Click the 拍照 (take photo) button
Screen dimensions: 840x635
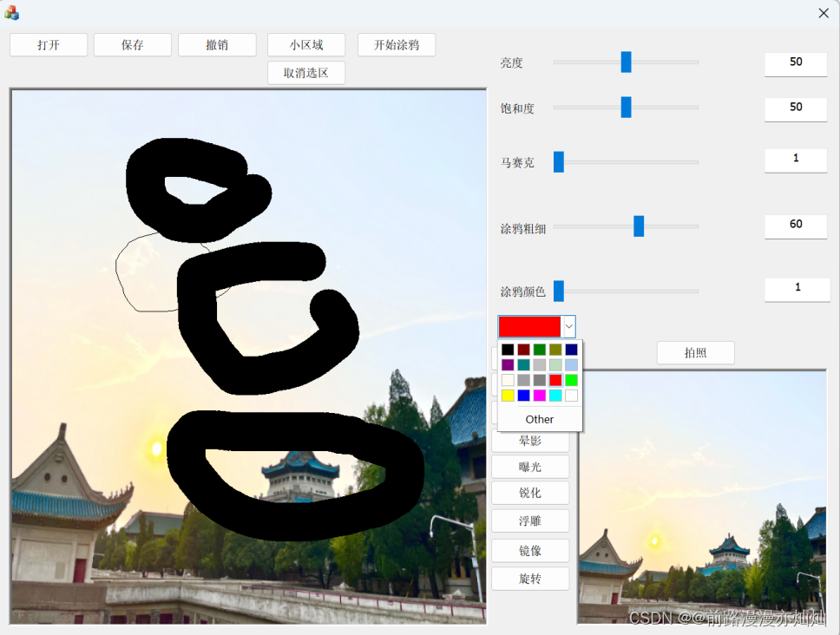click(694, 353)
